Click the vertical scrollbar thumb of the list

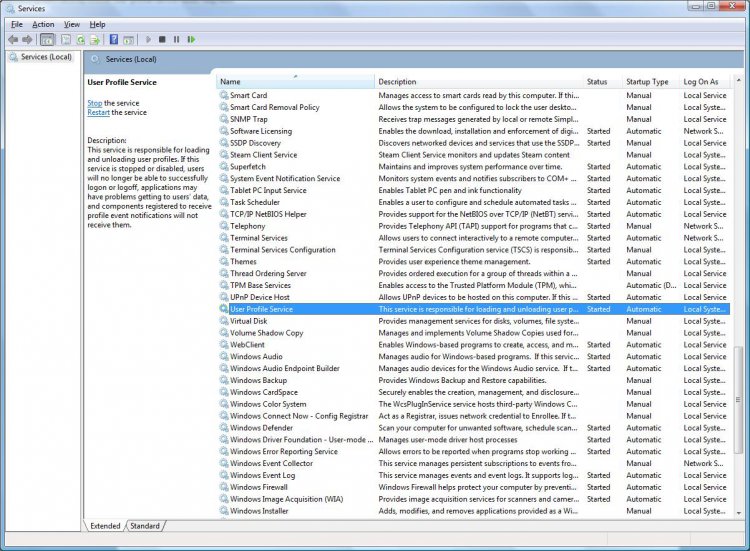click(738, 399)
